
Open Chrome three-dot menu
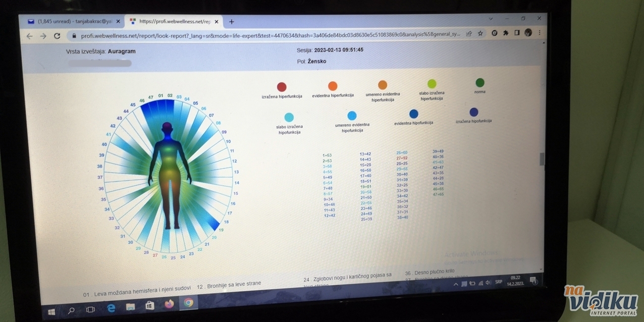coord(540,32)
